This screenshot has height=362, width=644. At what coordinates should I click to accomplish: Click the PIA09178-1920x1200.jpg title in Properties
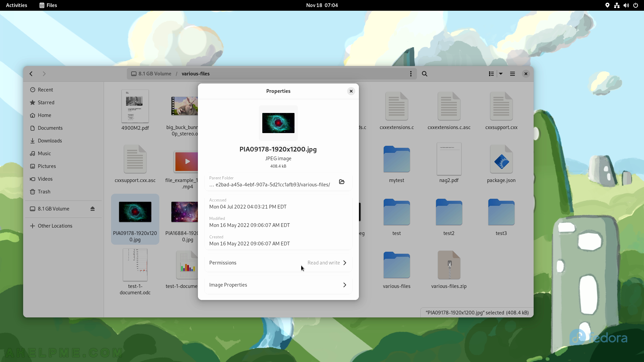click(x=278, y=149)
